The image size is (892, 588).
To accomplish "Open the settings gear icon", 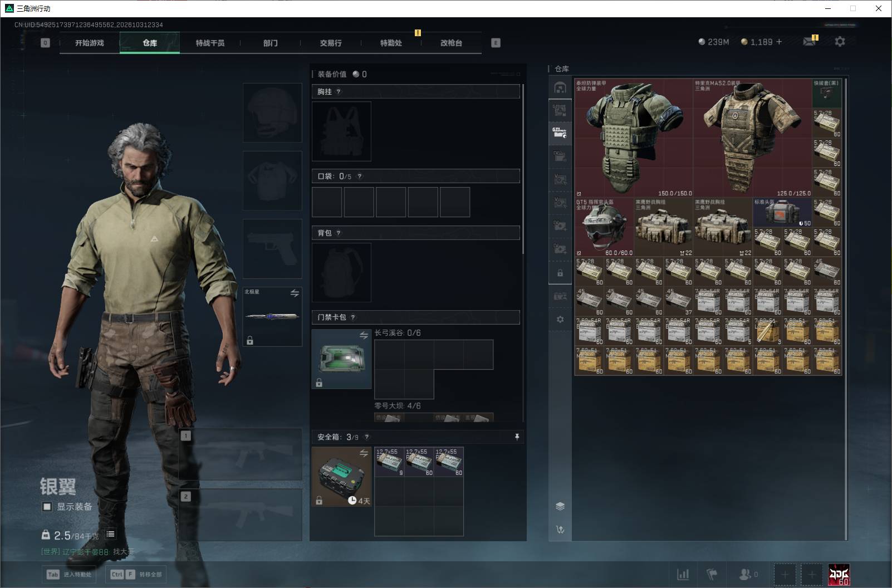I will click(840, 42).
